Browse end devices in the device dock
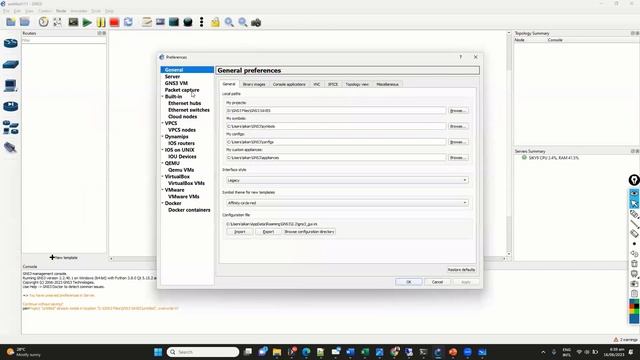The height and width of the screenshot is (360, 640). click(x=10, y=85)
